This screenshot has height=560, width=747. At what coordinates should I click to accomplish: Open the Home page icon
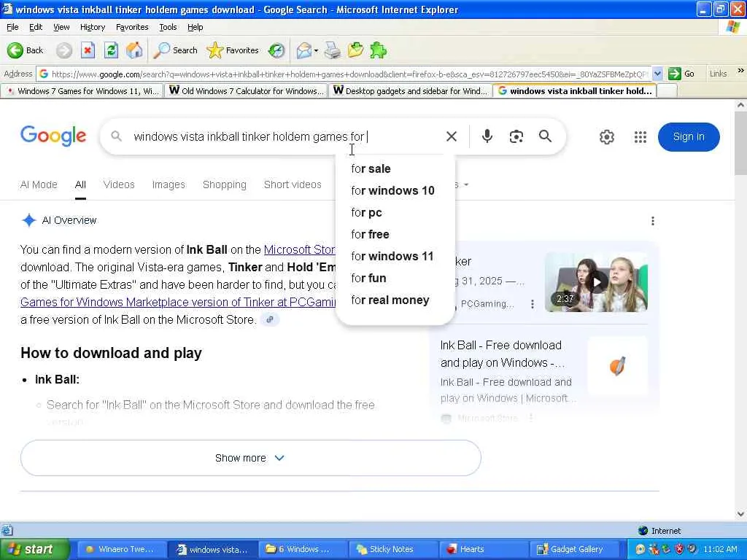tap(134, 50)
